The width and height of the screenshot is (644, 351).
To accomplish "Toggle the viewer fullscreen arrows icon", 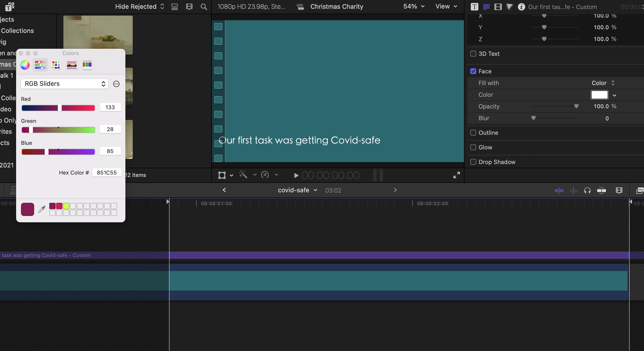I will [456, 175].
